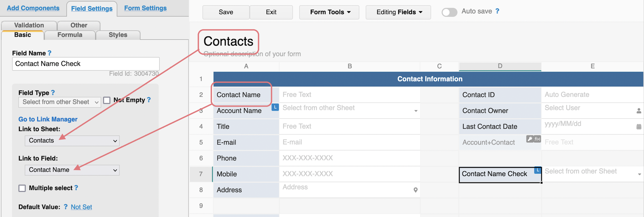Open the Link to Field dropdown

(72, 170)
